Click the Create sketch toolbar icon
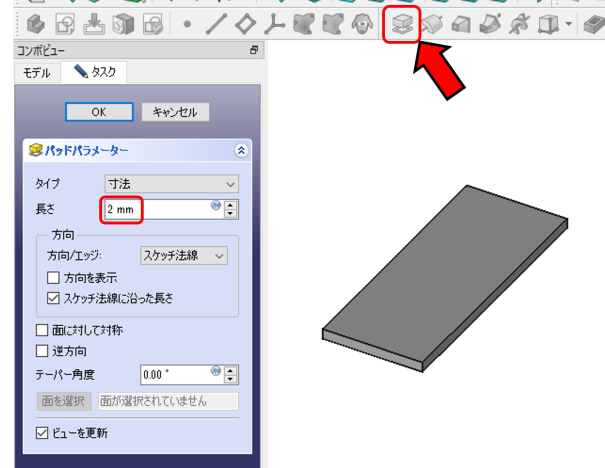 tap(65, 24)
